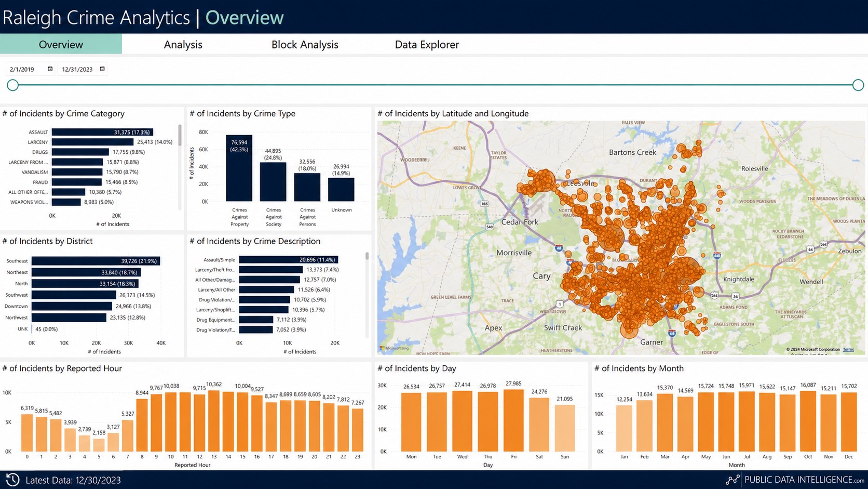The image size is (868, 489).
Task: Select the Crimes Against Persons column
Action: click(x=307, y=187)
